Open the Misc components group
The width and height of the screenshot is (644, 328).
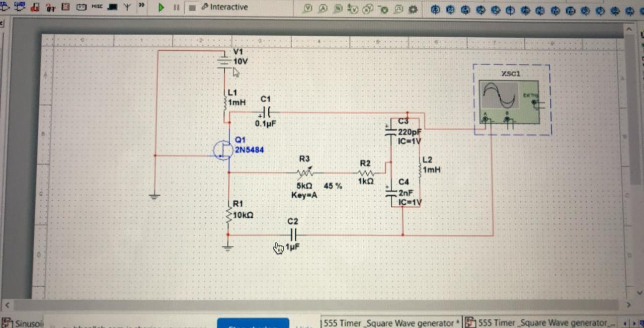pos(97,7)
